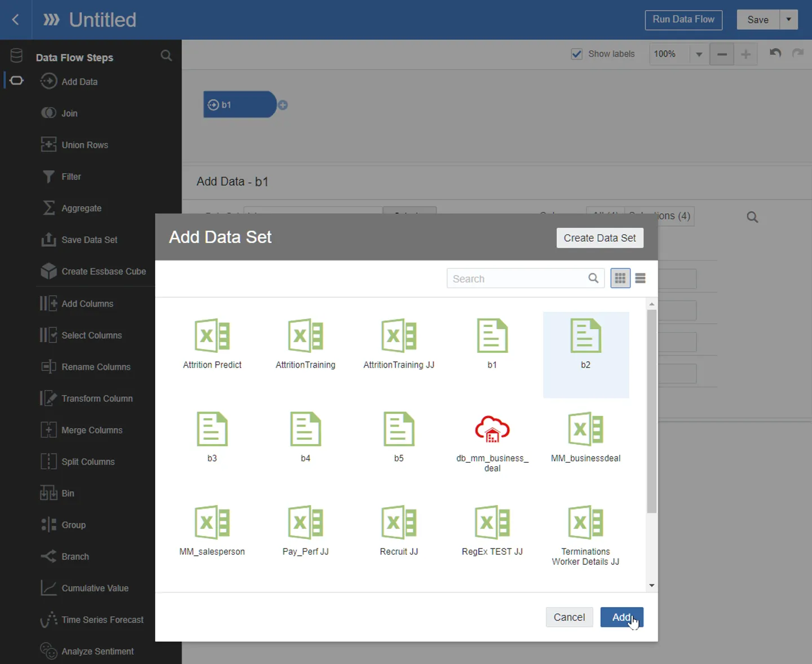Viewport: 812px width, 664px height.
Task: Open the zoom percentage dropdown
Action: point(699,54)
